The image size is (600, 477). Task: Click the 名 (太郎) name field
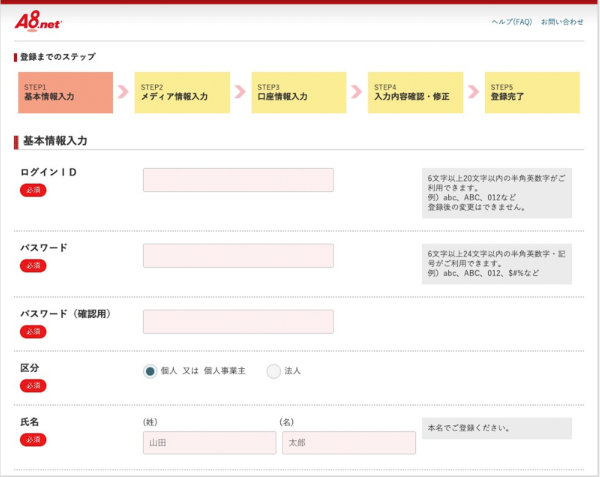(348, 443)
